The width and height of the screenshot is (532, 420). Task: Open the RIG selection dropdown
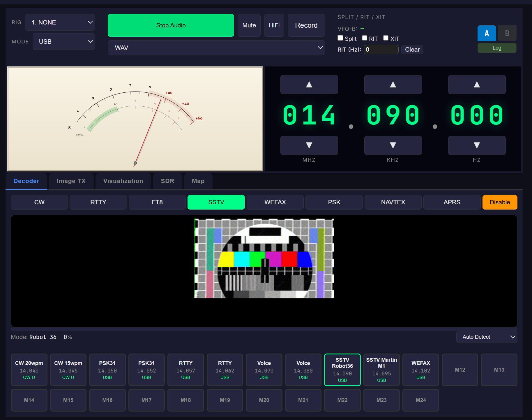click(60, 22)
